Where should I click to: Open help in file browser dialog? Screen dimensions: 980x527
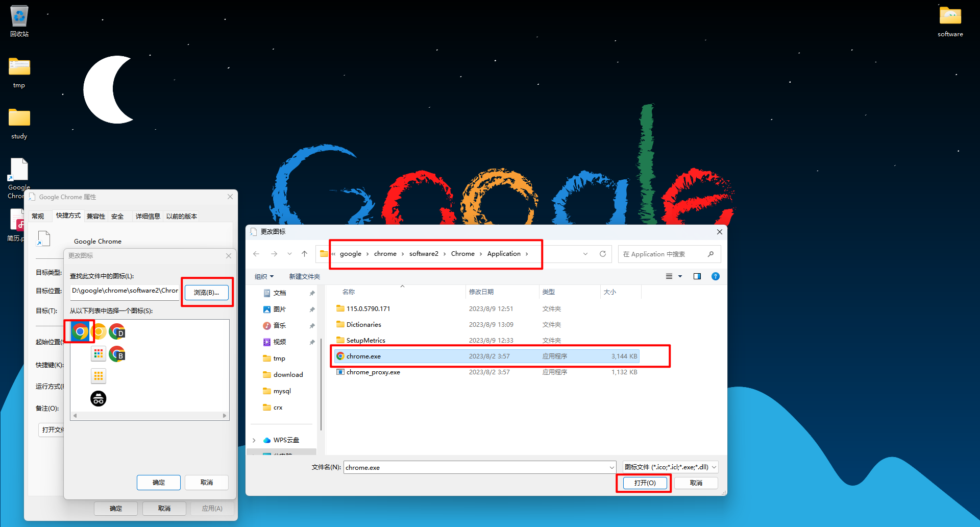coord(716,276)
